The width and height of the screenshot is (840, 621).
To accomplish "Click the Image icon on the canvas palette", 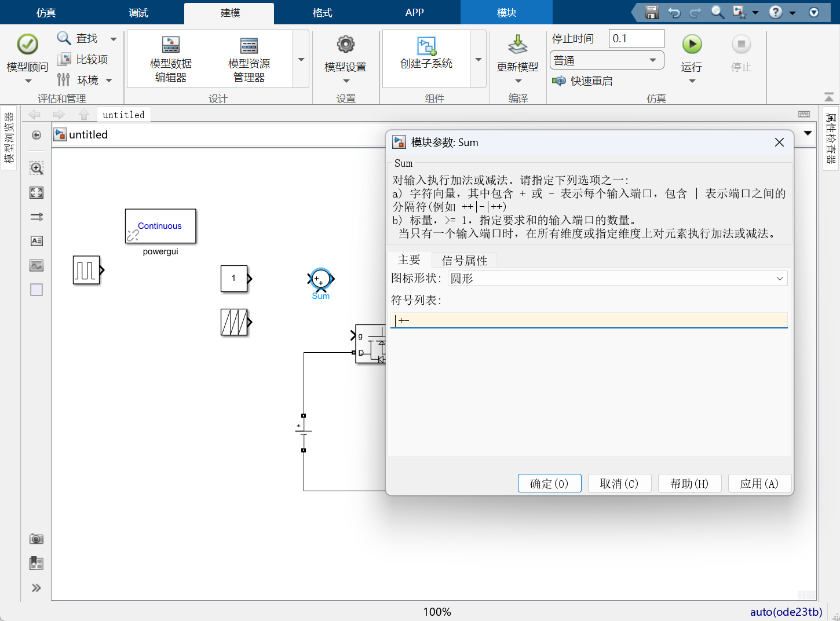I will (x=36, y=265).
